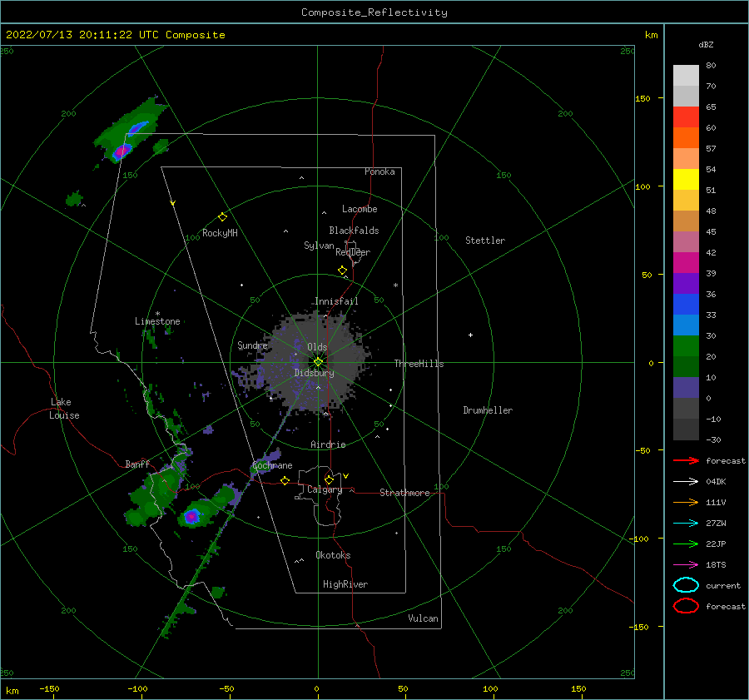Select the Didsbury label
This screenshot has width=749, height=700.
coord(314,373)
